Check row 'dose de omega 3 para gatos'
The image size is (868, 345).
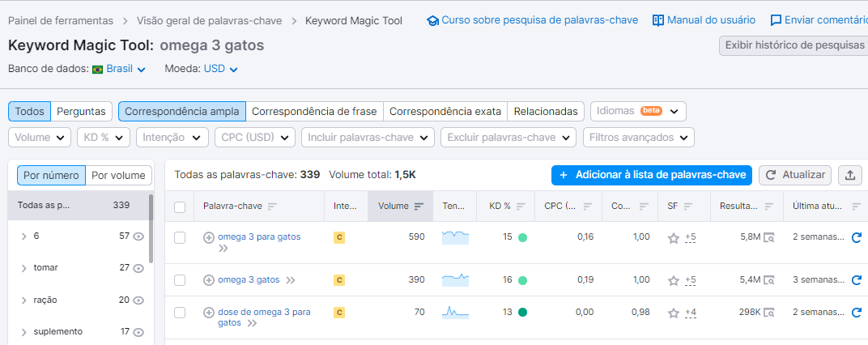tap(180, 313)
